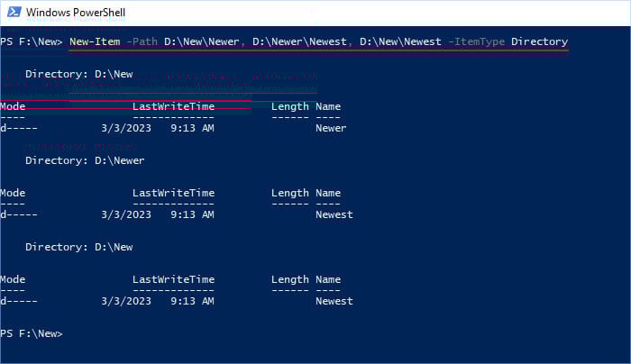This screenshot has height=364, width=631.
Task: Click the New-Item cmdlet in the command line
Action: tap(95, 41)
